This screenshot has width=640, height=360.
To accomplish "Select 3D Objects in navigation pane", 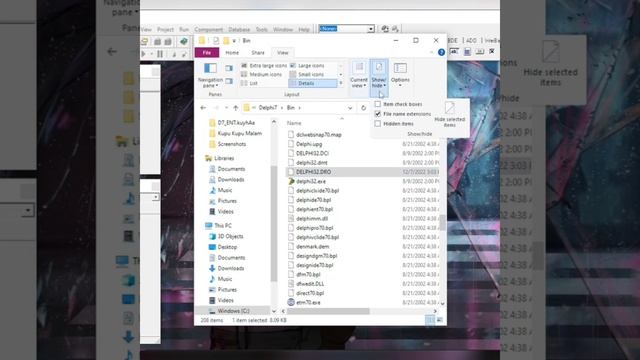I will coord(230,236).
